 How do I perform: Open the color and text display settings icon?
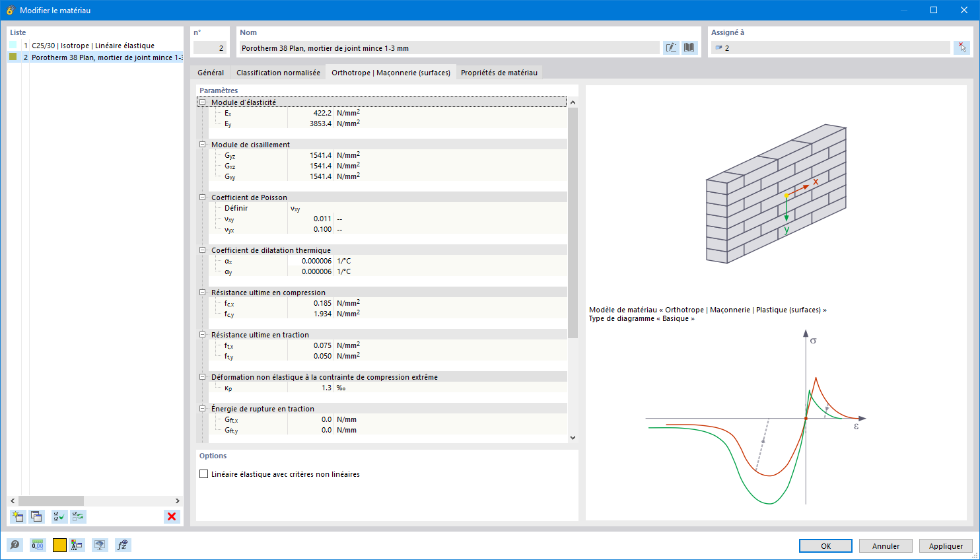click(x=77, y=545)
